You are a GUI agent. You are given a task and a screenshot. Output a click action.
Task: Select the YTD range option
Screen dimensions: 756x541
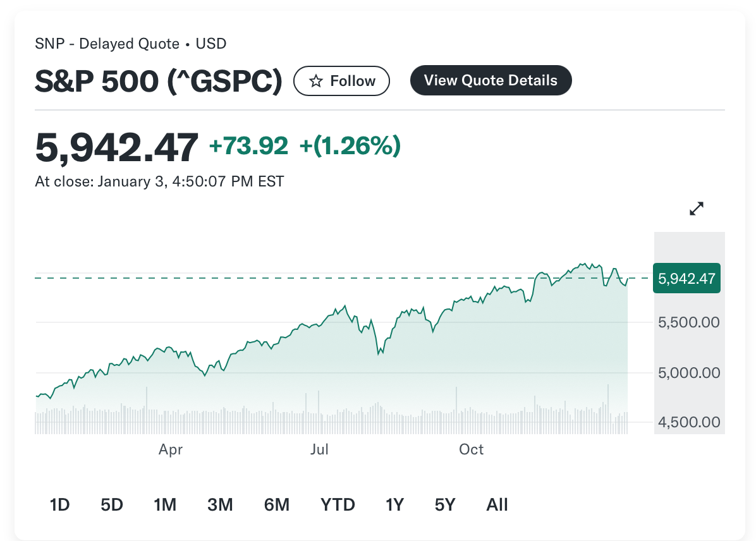[338, 504]
